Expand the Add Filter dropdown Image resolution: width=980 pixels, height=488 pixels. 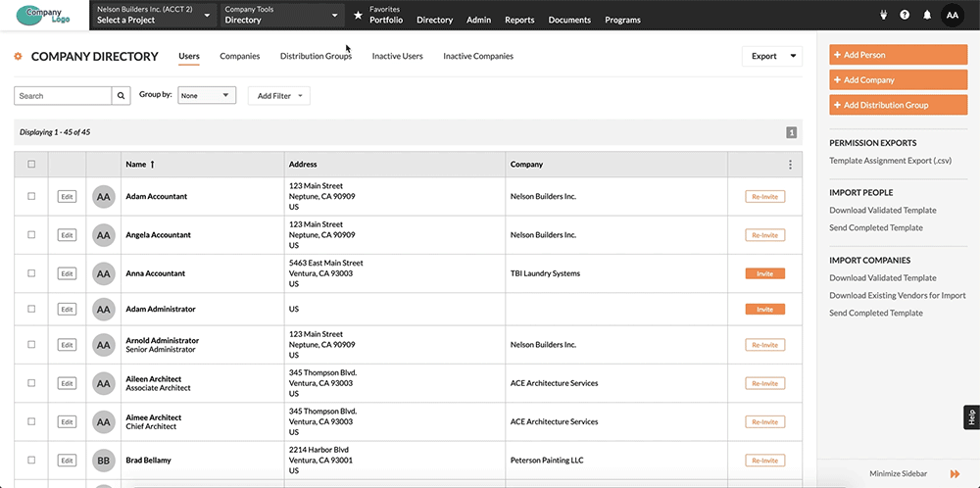click(278, 96)
